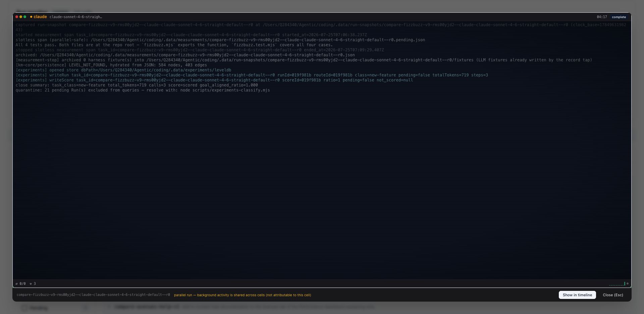Click the green maximize traffic light

[25, 17]
